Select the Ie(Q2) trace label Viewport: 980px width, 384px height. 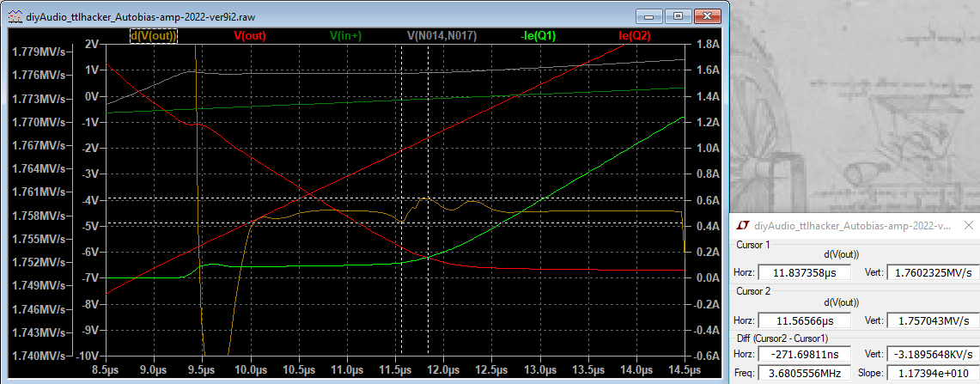coord(635,36)
